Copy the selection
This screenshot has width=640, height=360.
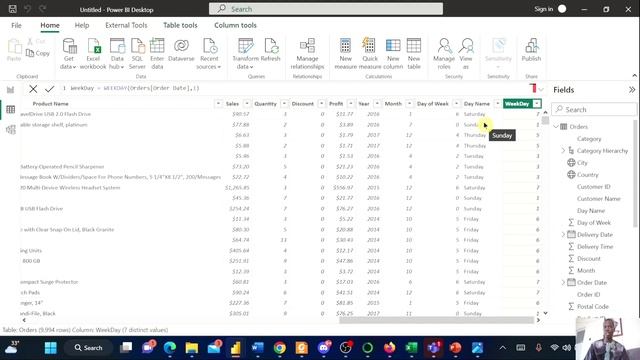pyautogui.click(x=38, y=53)
